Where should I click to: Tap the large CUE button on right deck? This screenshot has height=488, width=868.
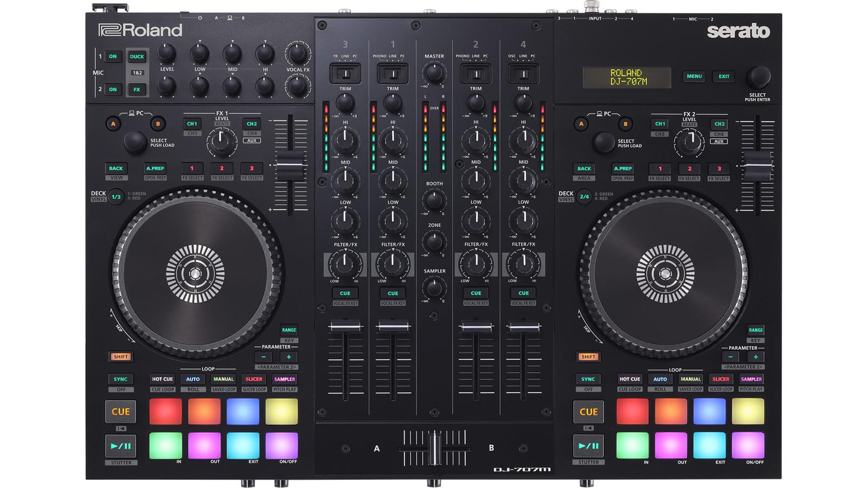(589, 412)
